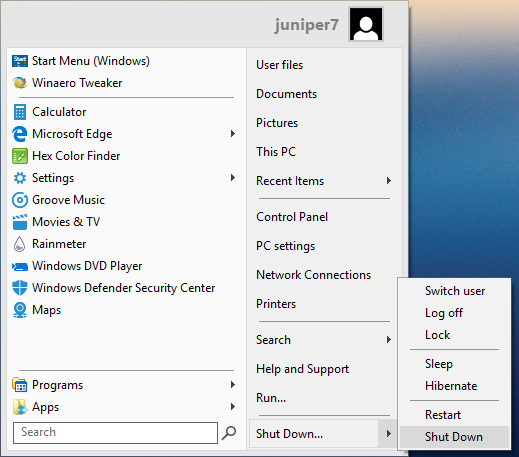This screenshot has height=457, width=519.
Task: Click the Hex Color Finder label
Action: (x=76, y=156)
